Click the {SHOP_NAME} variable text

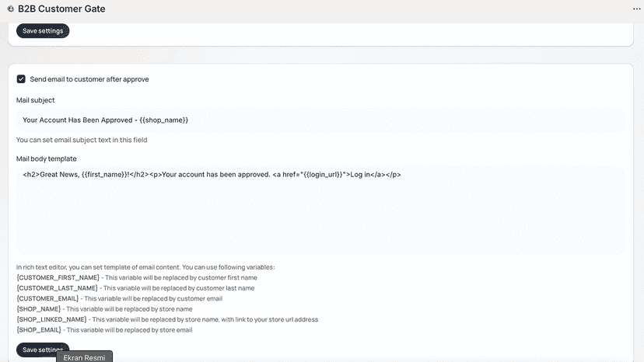(x=39, y=309)
